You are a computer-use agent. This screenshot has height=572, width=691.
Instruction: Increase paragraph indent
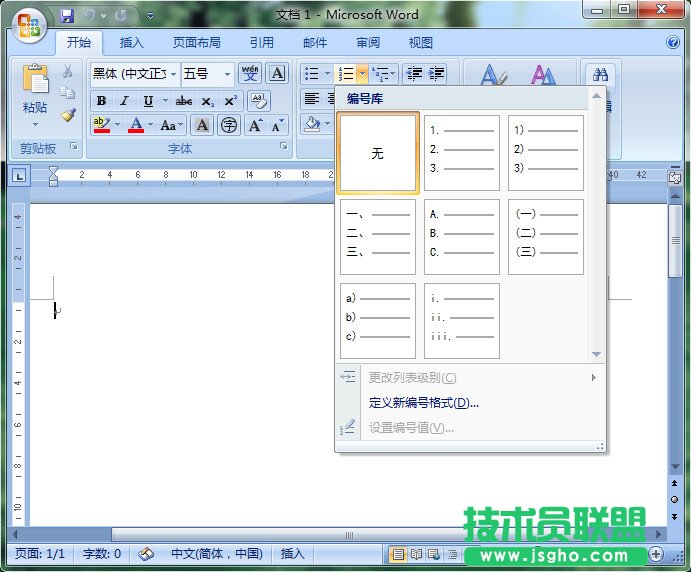pos(436,74)
